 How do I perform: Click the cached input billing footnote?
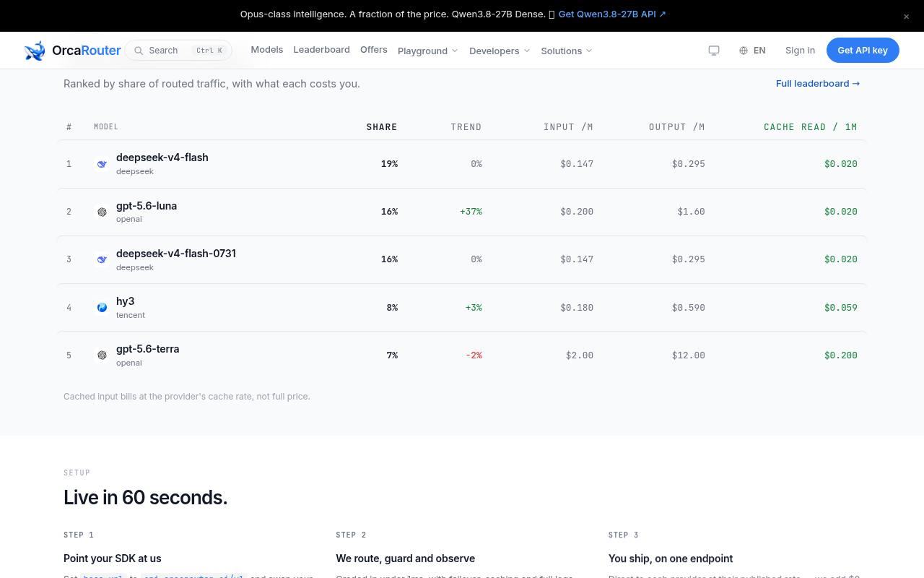coord(187,397)
